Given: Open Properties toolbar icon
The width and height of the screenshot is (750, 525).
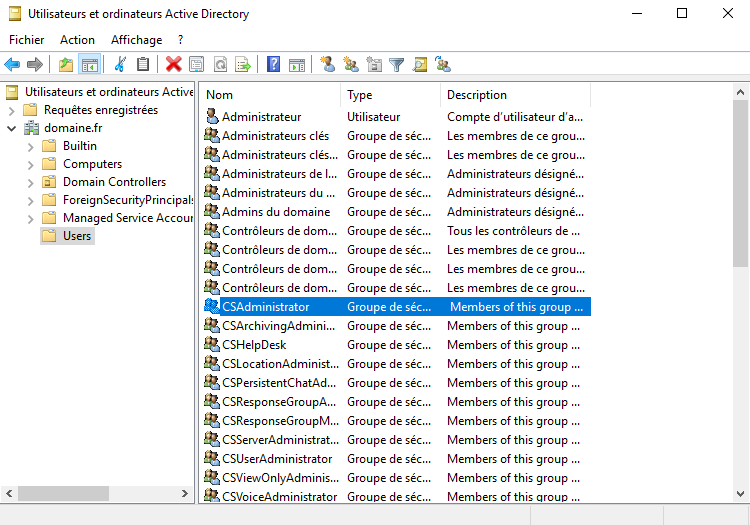Looking at the screenshot, I should coord(197,64).
